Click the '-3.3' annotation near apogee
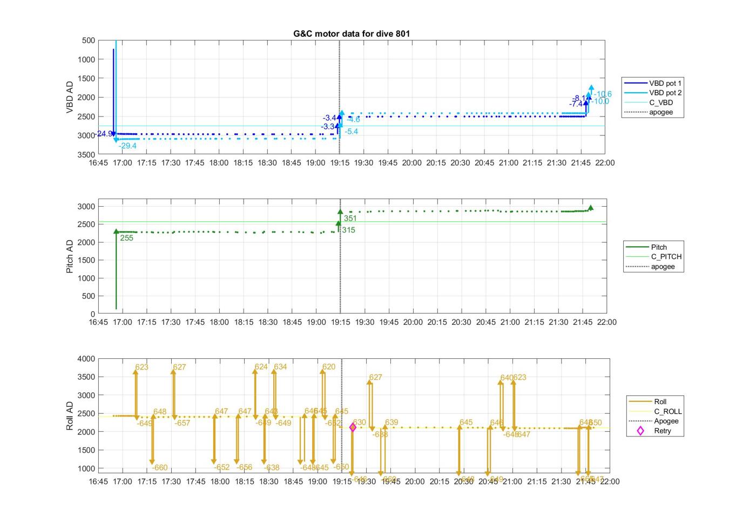The image size is (756, 532). tap(328, 127)
